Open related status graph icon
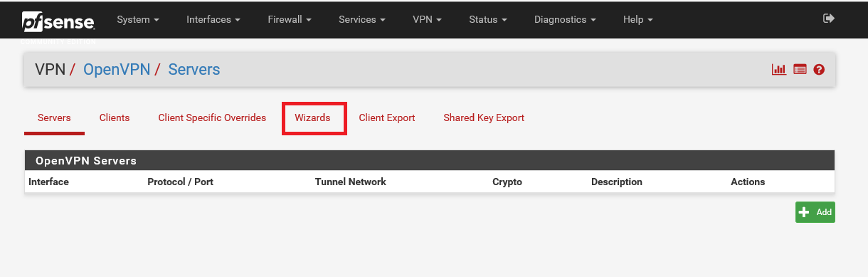Screen dimensions: 868x277 pos(779,70)
